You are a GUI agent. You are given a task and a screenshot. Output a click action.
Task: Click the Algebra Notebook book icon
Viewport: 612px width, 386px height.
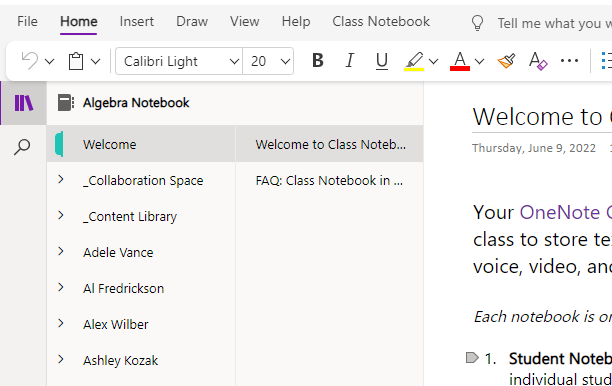tap(66, 103)
